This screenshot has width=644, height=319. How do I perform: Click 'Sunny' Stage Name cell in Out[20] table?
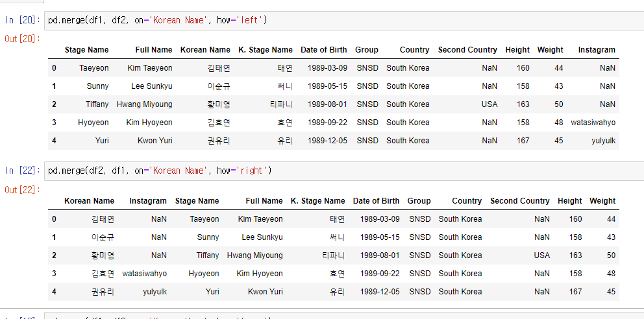pyautogui.click(x=98, y=86)
